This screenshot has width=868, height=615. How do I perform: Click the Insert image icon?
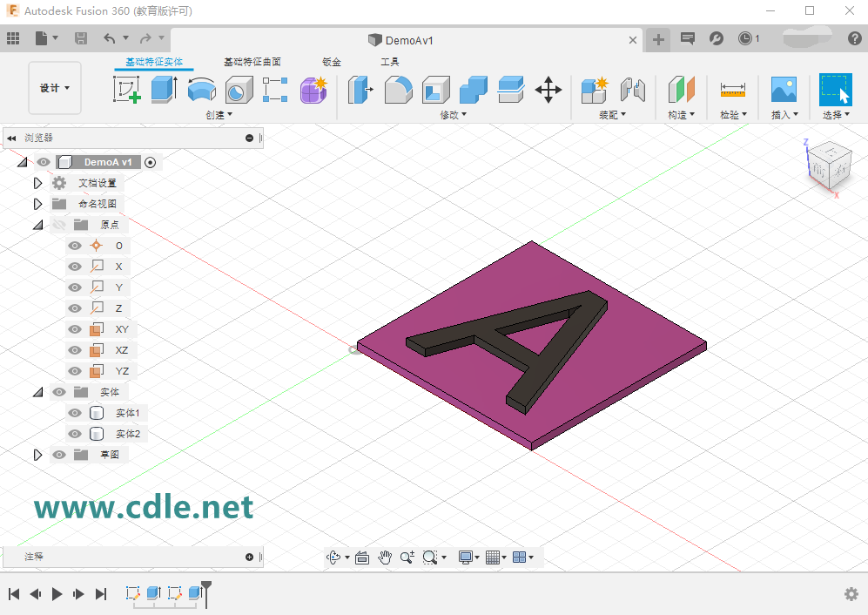click(784, 90)
